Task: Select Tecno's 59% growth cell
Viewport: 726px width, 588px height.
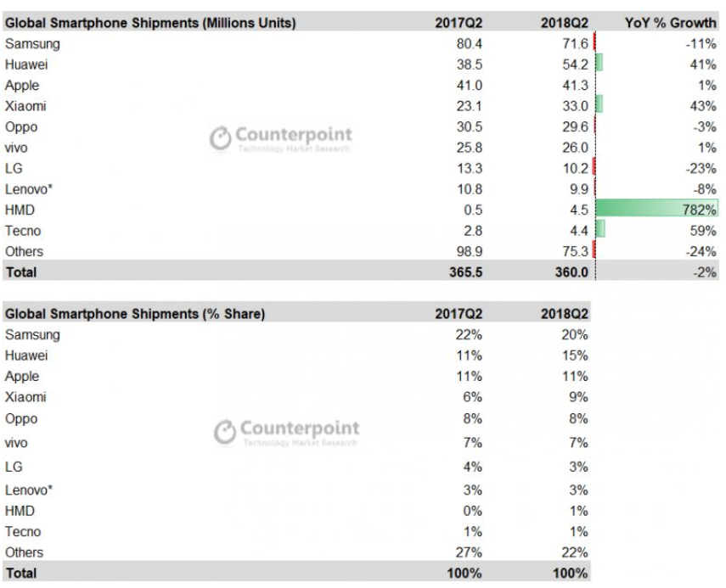Action: click(705, 231)
